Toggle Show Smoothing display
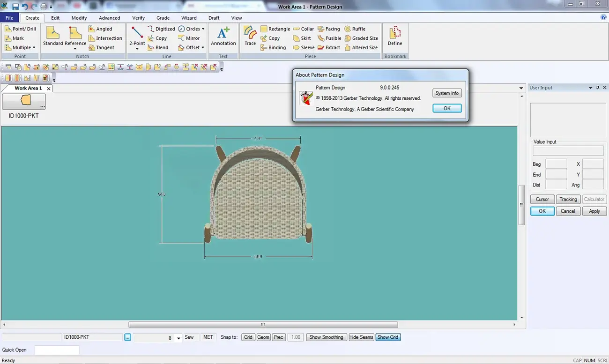 (x=326, y=337)
